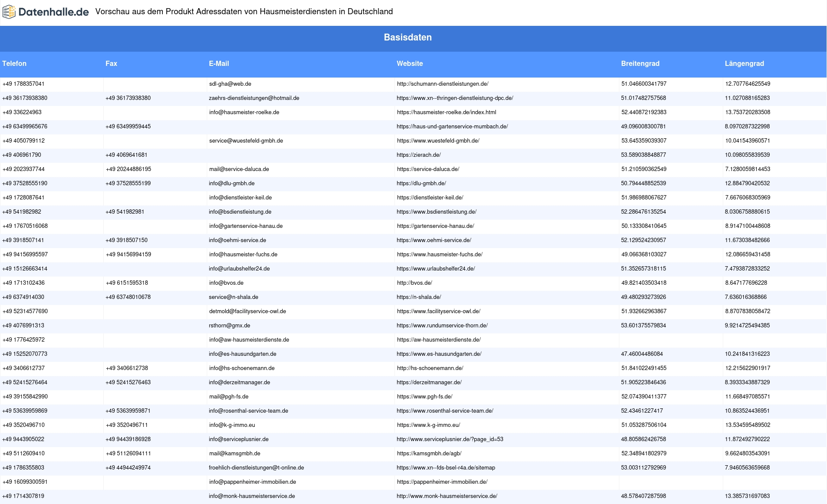
Task: Open the hausmeister-roelke.de/index.html link
Action: (447, 112)
